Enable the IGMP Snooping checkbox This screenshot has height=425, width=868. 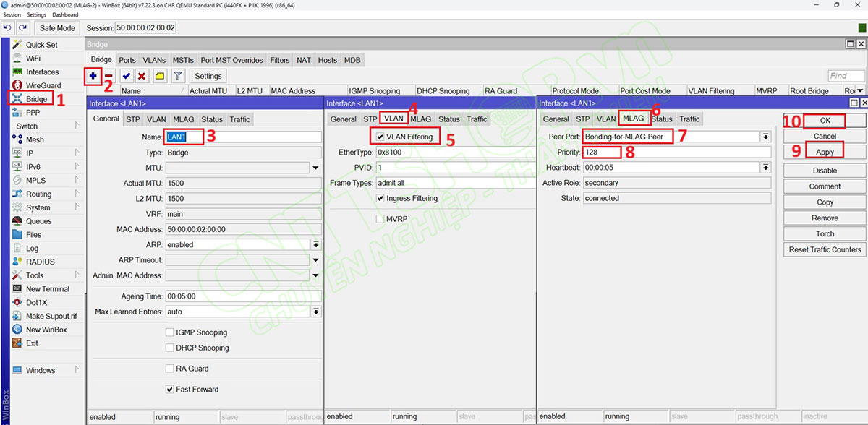pos(169,332)
